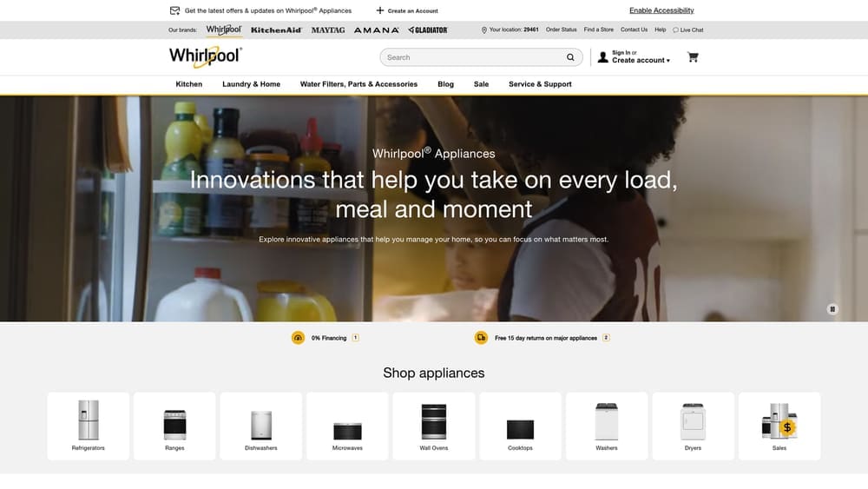Open the shopping cart icon
The width and height of the screenshot is (868, 489).
tap(692, 57)
